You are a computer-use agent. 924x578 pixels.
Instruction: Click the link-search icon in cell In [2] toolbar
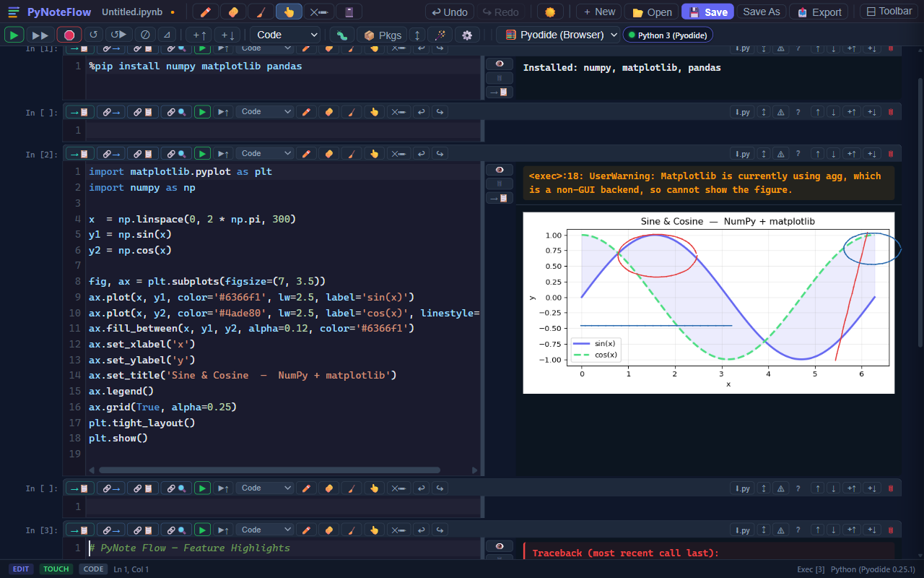pos(175,153)
